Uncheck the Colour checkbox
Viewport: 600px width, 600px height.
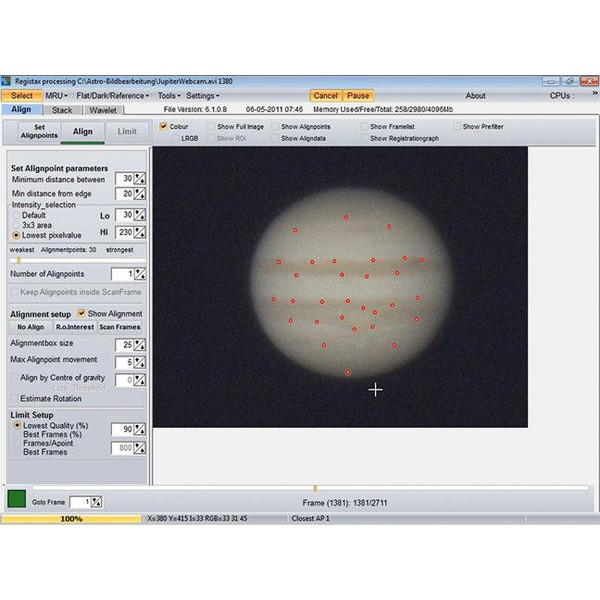pos(164,127)
